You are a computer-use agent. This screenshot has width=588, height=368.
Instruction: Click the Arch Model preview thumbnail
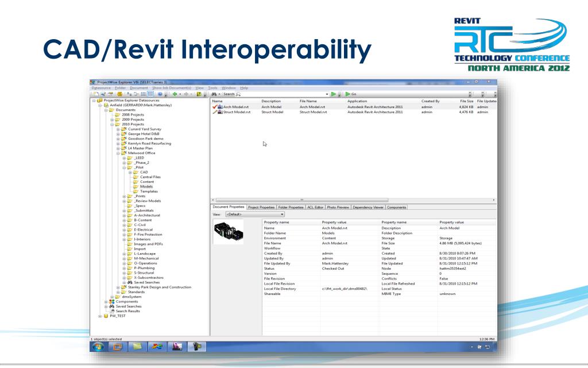click(x=229, y=232)
